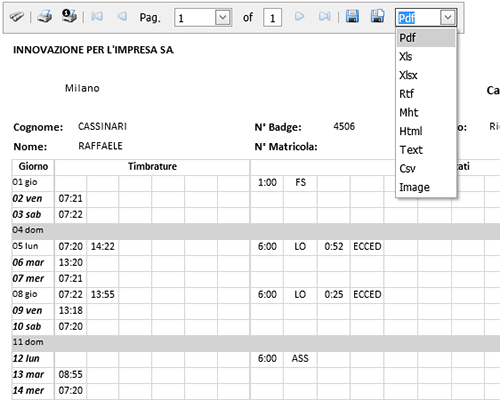
Task: Jump to last page arrow
Action: click(325, 16)
